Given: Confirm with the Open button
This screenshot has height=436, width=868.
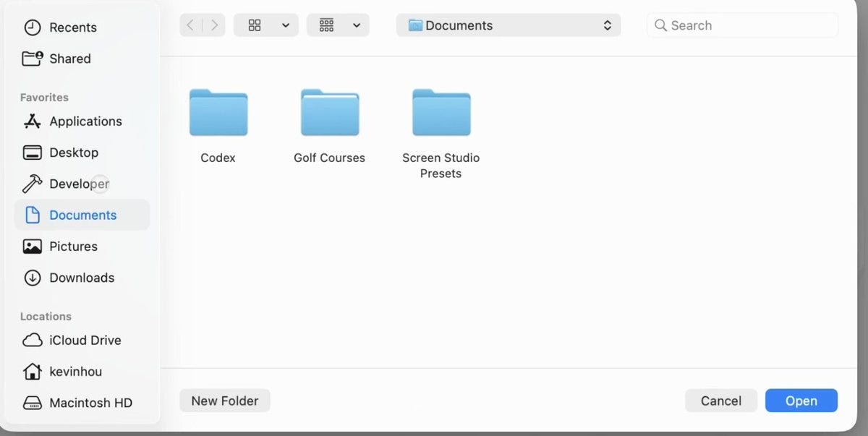Looking at the screenshot, I should pyautogui.click(x=801, y=401).
